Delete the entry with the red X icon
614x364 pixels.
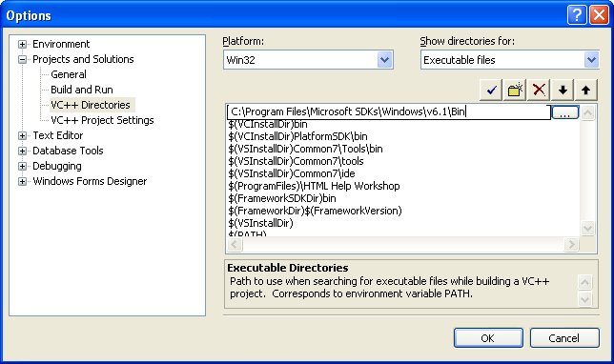pyautogui.click(x=539, y=90)
